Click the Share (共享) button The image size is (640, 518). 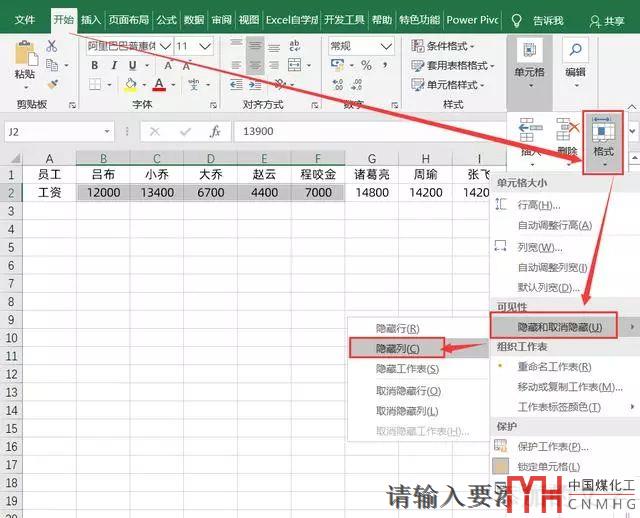(607, 19)
